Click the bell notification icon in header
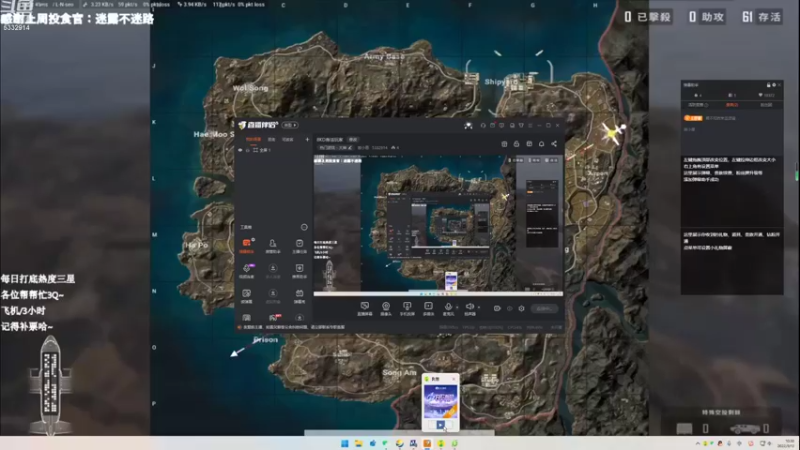Screen dimensions: 800x450 pos(541,144)
